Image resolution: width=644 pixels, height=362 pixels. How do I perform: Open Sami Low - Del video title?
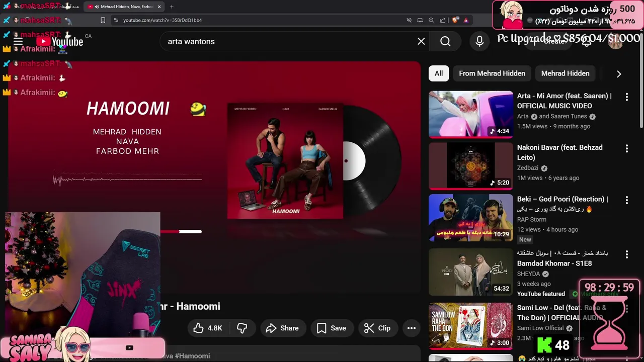tap(562, 312)
